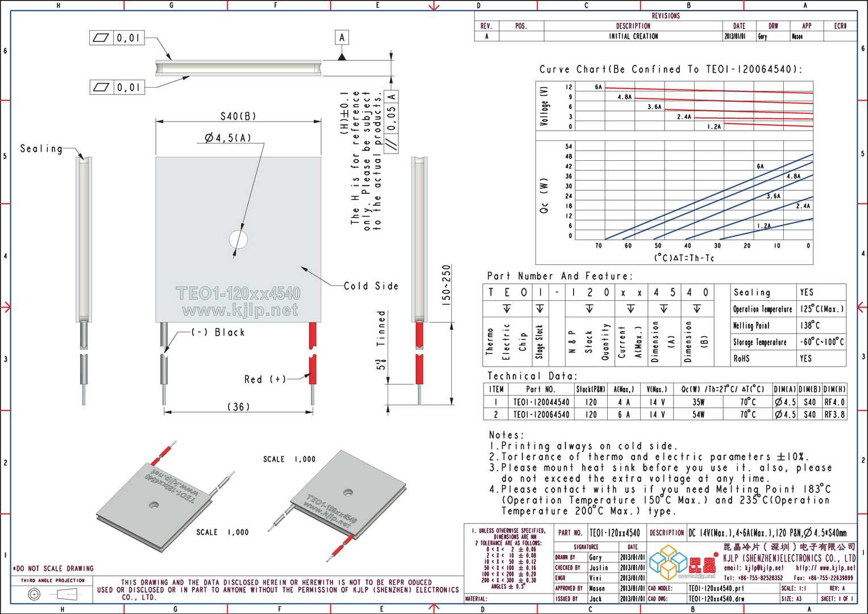Select the REVISIONS table header
The image size is (868, 614).
point(665,16)
